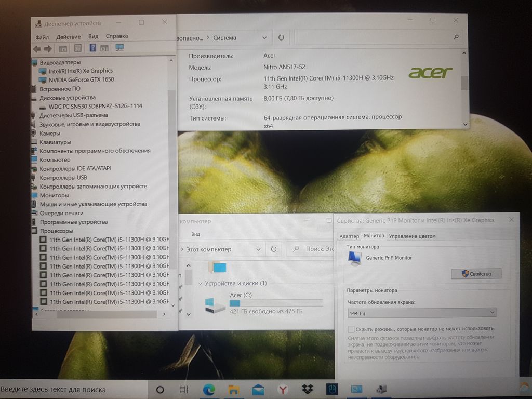The width and height of the screenshot is (532, 399).
Task: Select the NVIDIA GeForce GTX 1650 adapter
Action: pyautogui.click(x=81, y=79)
